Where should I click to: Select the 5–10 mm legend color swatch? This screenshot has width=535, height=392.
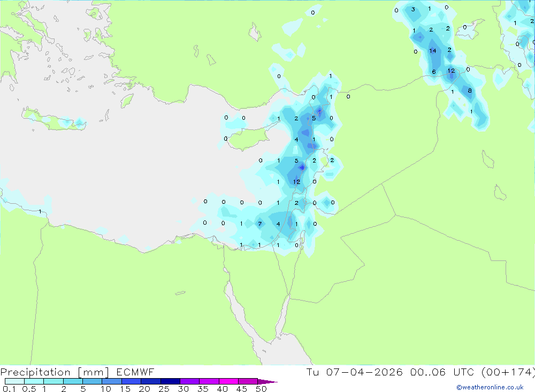point(93,381)
